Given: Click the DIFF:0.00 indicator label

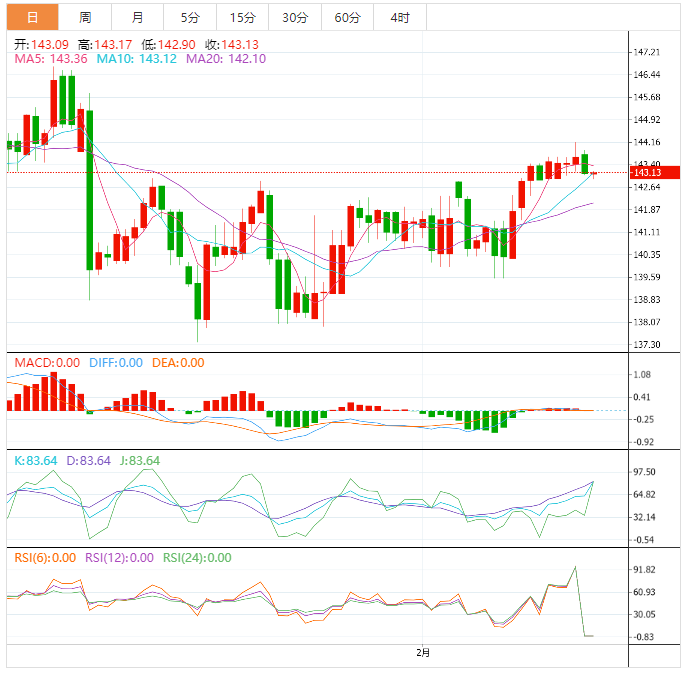Looking at the screenshot, I should [116, 363].
